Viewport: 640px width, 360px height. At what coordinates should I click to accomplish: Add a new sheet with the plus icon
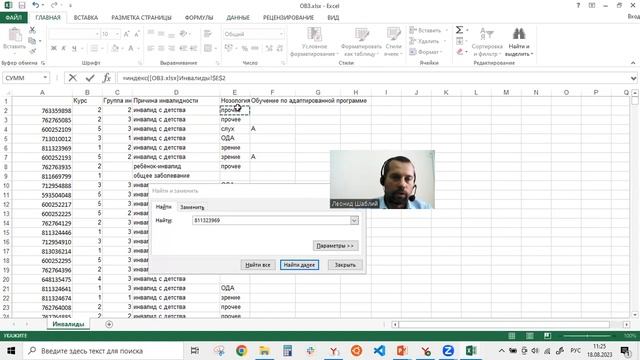coord(109,324)
